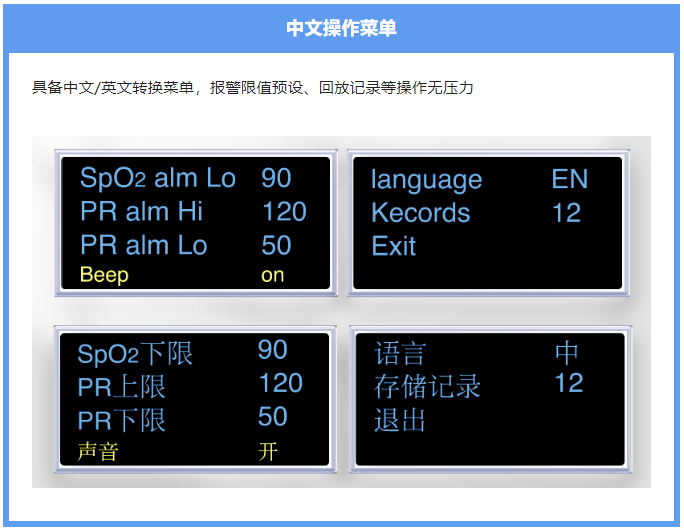Click the Kecords value 12

(x=567, y=213)
